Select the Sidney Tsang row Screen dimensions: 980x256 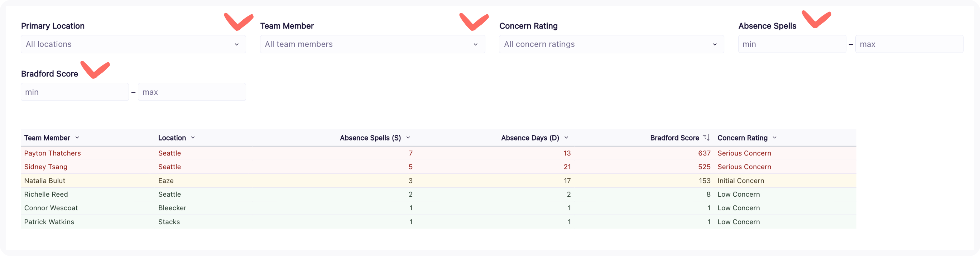coord(266,167)
